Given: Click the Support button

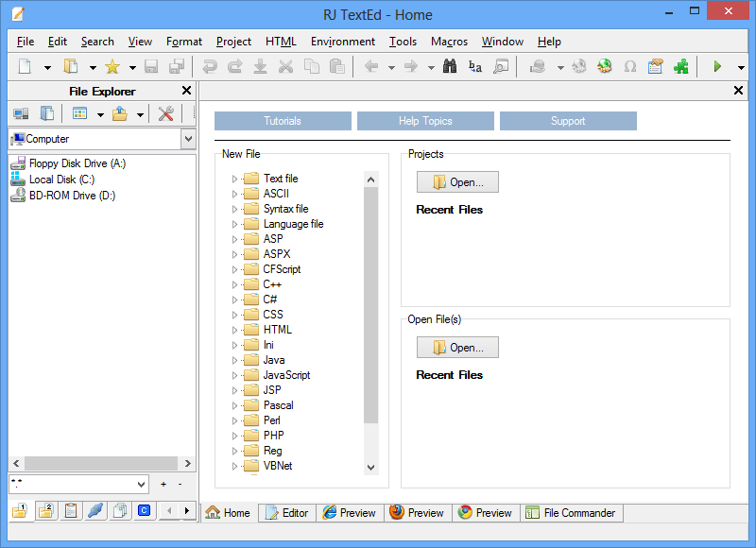Looking at the screenshot, I should click(568, 121).
